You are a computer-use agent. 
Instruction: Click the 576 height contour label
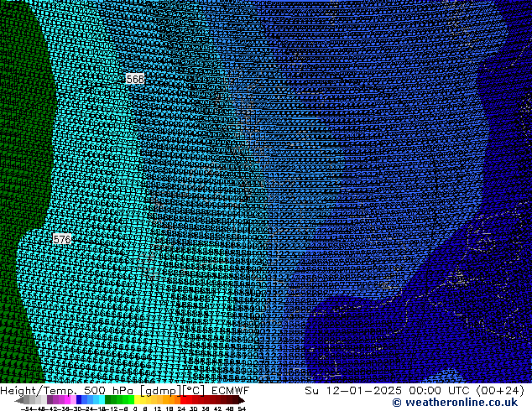click(x=62, y=239)
